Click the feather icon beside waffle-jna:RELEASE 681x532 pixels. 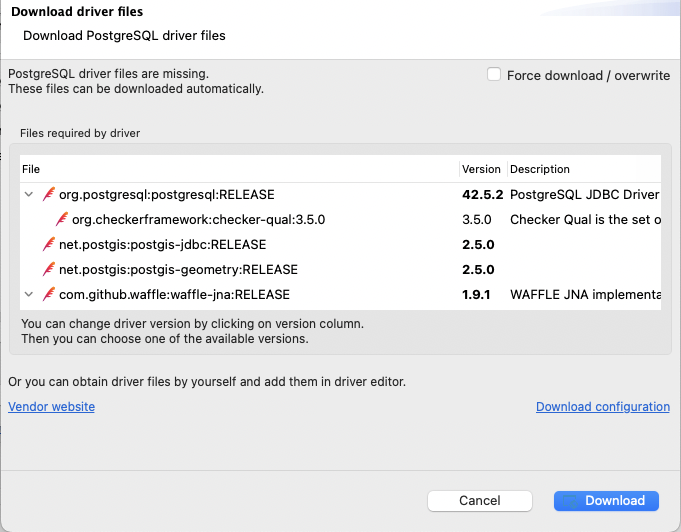(x=48, y=294)
